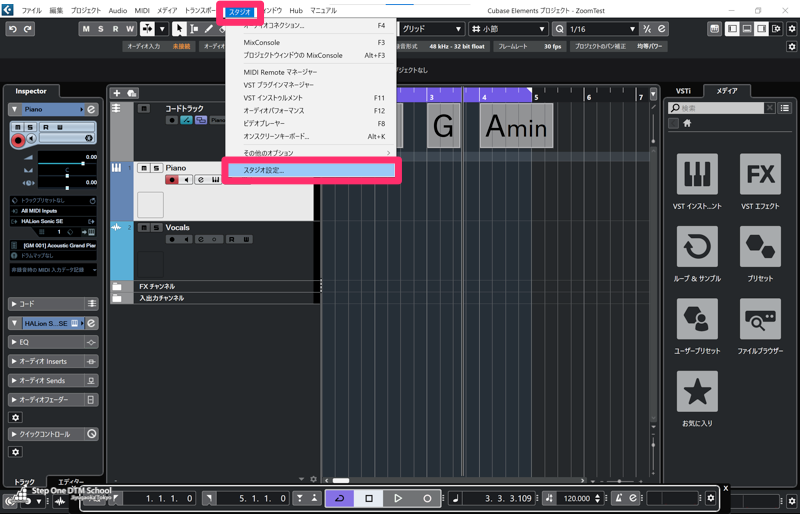Viewport: 800px width, 514px height.
Task: Open the ファイル menu
Action: (x=32, y=10)
